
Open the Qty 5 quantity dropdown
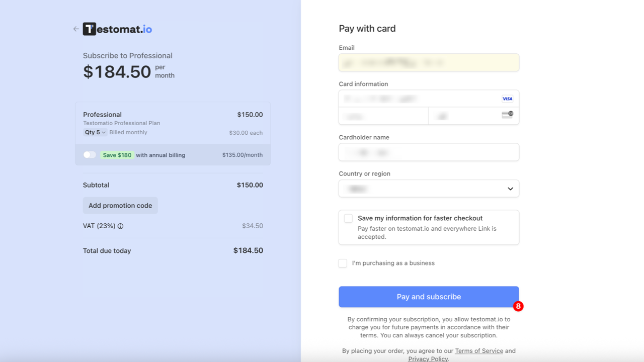(95, 132)
